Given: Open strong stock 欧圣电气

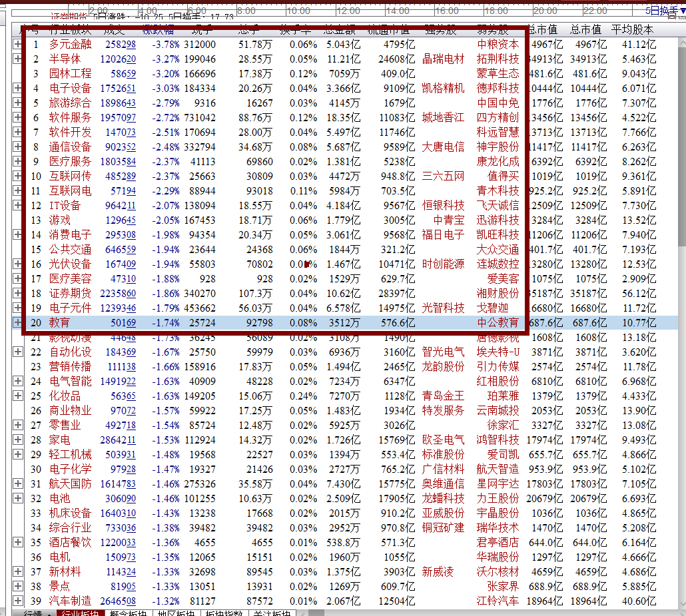Looking at the screenshot, I should click(443, 440).
